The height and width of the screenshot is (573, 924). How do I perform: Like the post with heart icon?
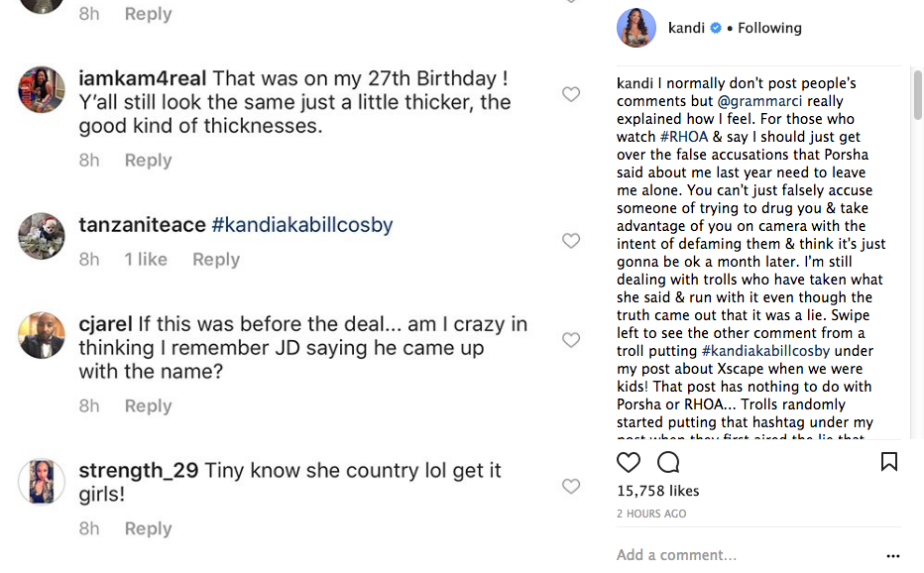point(629,462)
